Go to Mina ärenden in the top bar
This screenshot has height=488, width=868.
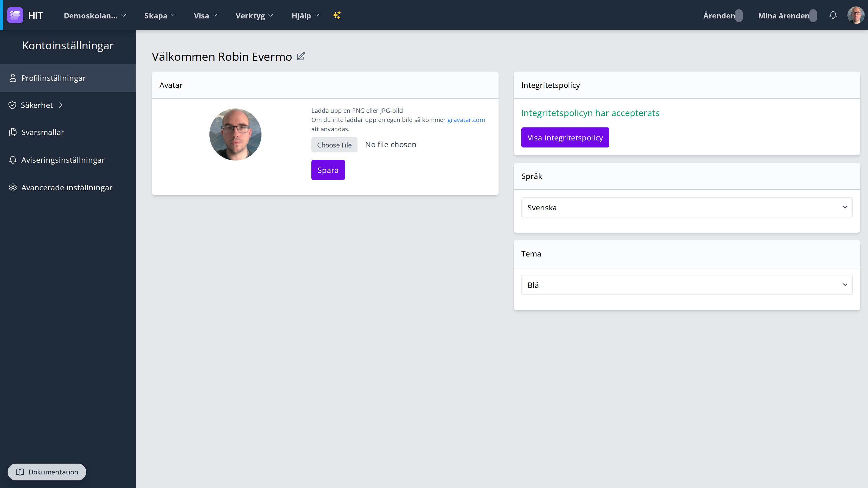[x=783, y=15]
